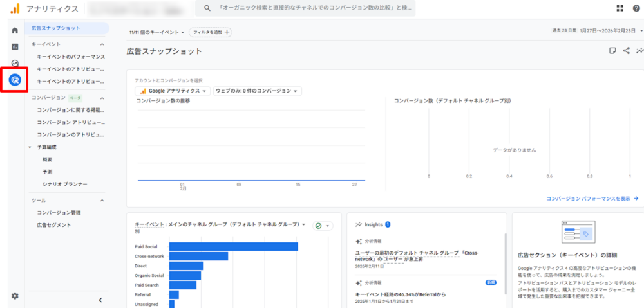The height and width of the screenshot is (308, 644).
Task: Click the Paid Social bar in chart
Action: [233, 246]
